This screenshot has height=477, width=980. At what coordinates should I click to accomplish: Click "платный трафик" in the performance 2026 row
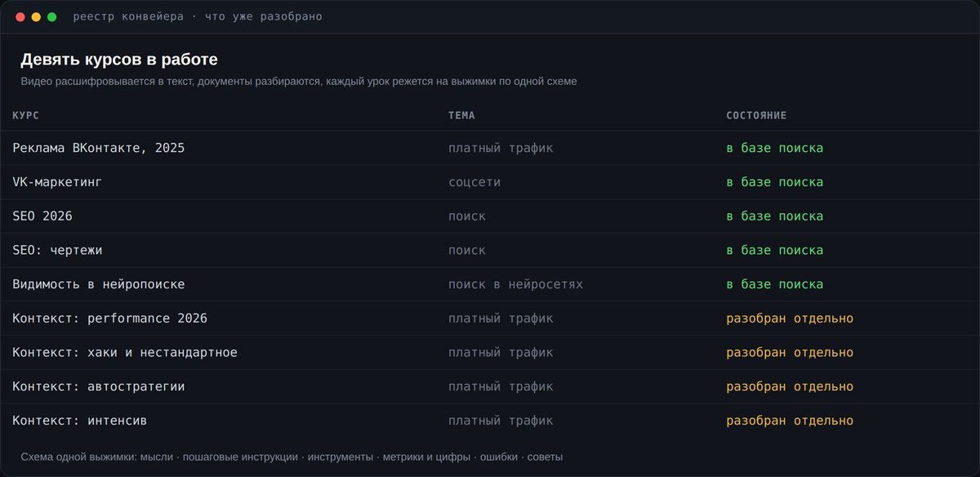(x=501, y=319)
